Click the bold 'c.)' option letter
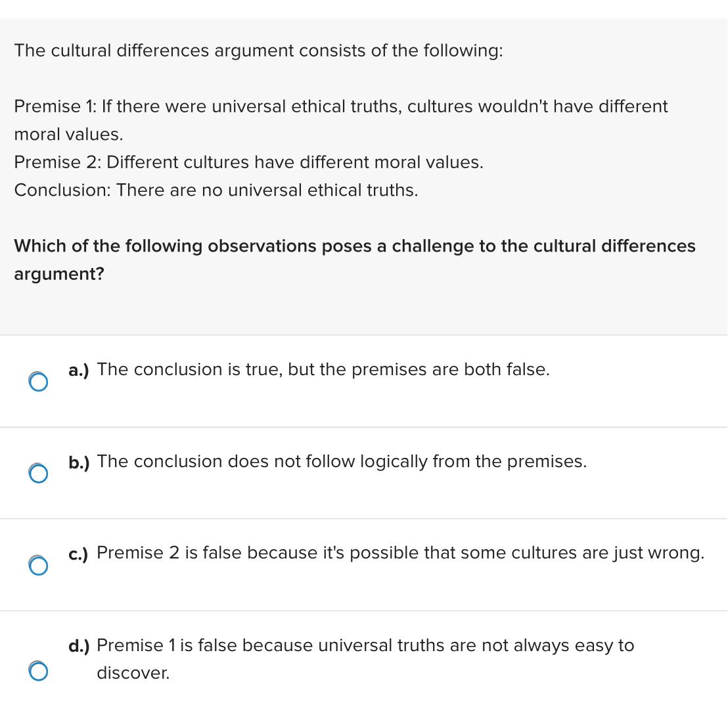 point(78,554)
